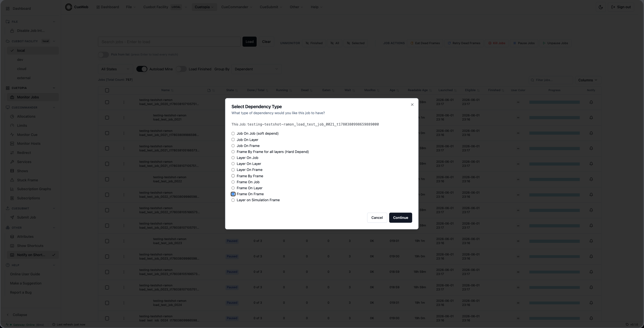
Task: Pick the Frame On Layer option
Action: tap(233, 188)
